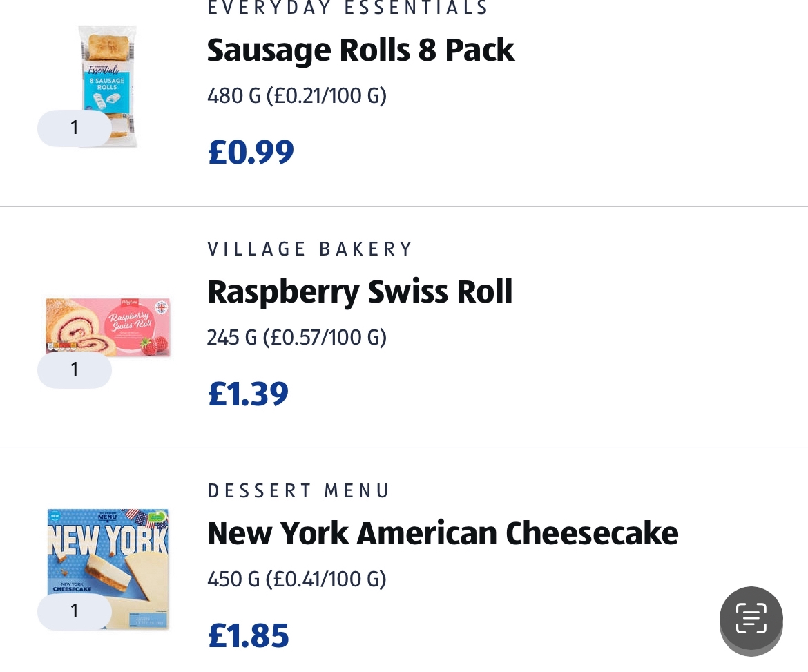Open the Raspberry Swiss Roll title
Screen dimensions: 808x672
point(360,291)
